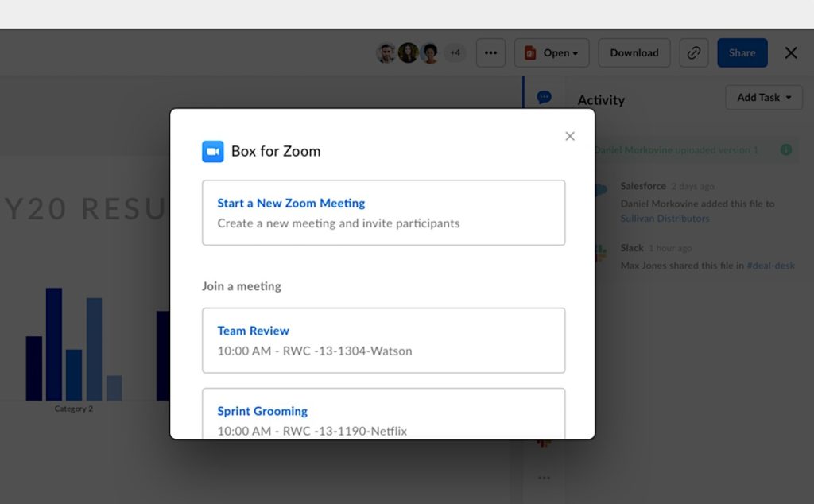
Task: Start a New Zoom Meeting
Action: (x=384, y=213)
